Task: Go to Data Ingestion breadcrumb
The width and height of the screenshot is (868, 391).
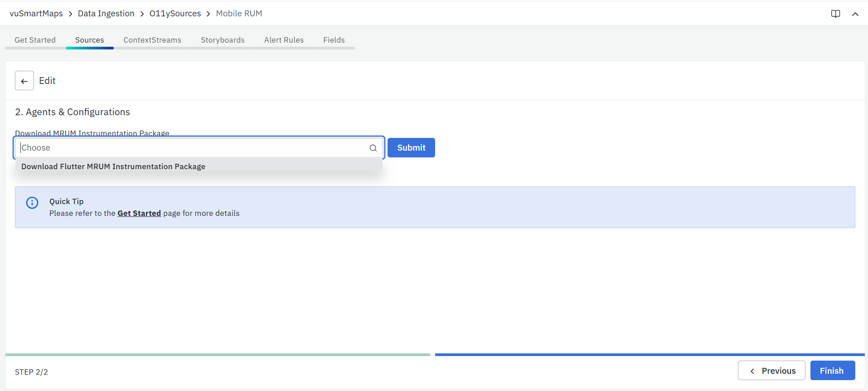Action: (x=106, y=14)
